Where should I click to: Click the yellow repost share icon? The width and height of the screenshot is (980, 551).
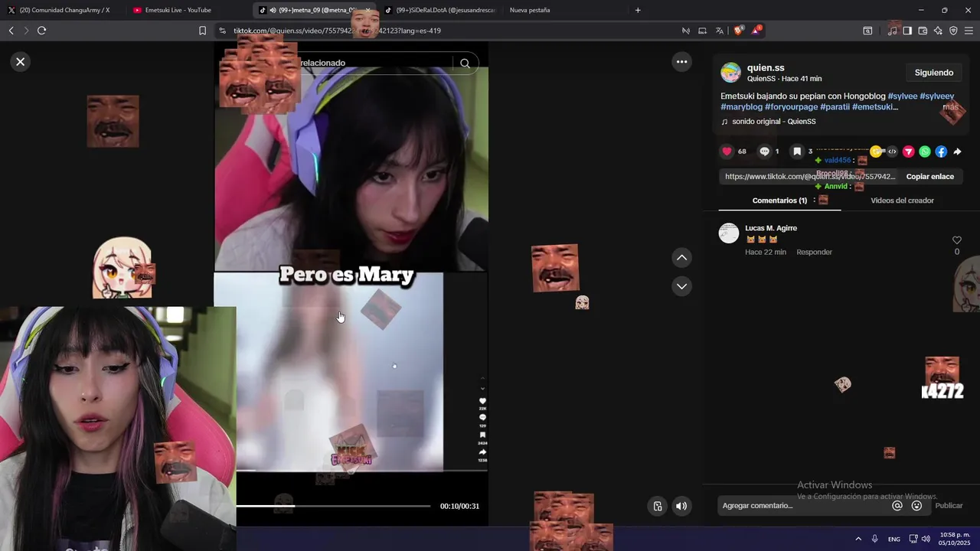tap(876, 152)
